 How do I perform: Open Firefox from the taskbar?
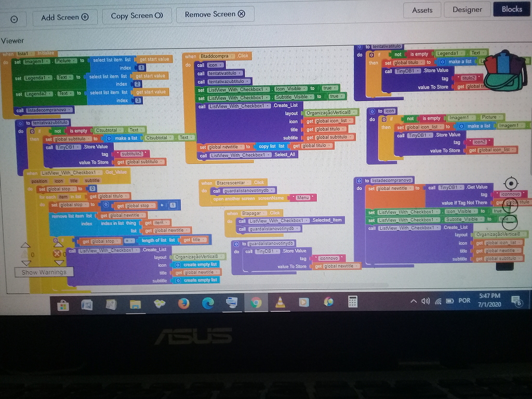point(184,302)
